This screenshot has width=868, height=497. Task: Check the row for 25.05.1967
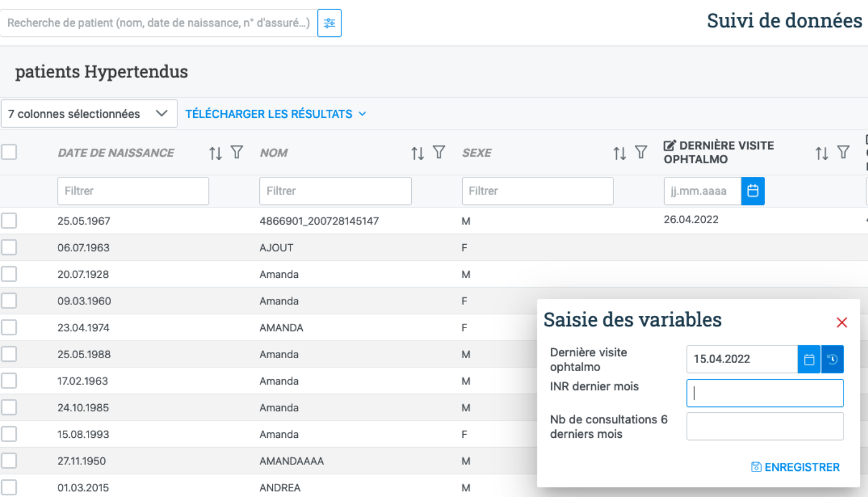pyautogui.click(x=9, y=221)
